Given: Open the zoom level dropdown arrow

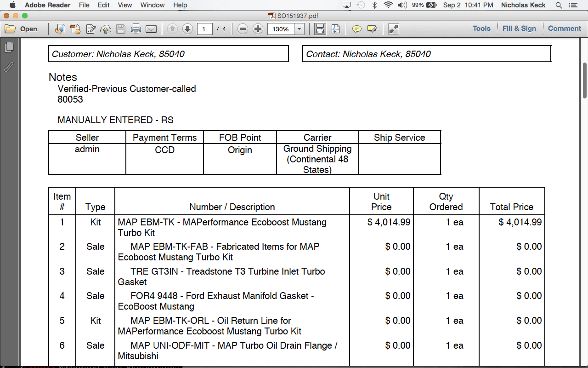Looking at the screenshot, I should (300, 29).
